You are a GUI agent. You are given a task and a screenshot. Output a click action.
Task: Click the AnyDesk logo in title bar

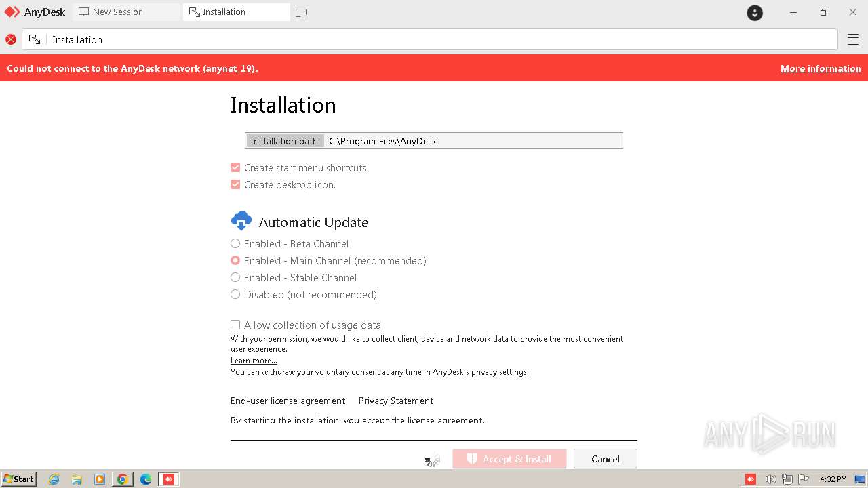[x=12, y=12]
